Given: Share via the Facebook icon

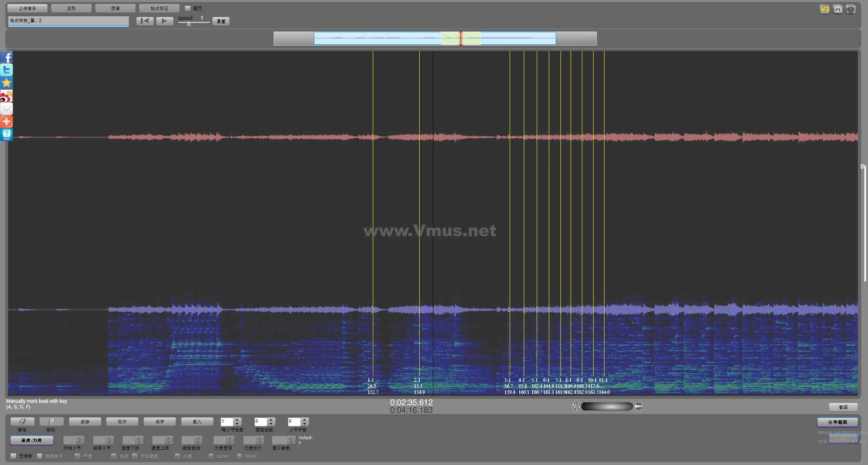Looking at the screenshot, I should pos(6,57).
